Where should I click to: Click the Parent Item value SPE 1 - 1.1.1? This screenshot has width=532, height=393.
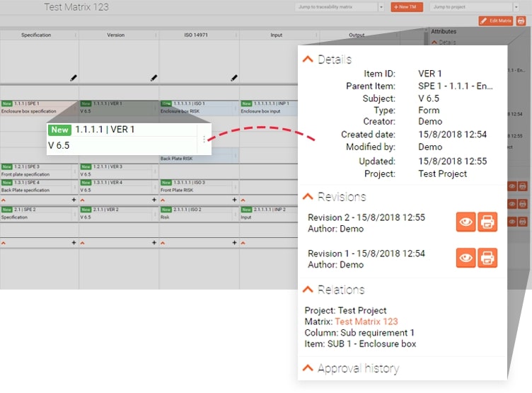[x=456, y=86]
